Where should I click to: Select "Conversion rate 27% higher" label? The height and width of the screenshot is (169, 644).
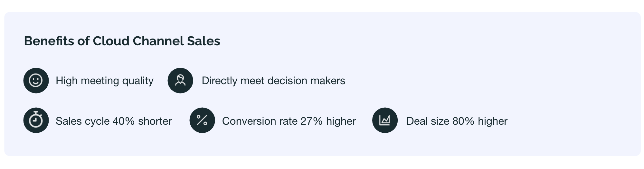(289, 121)
